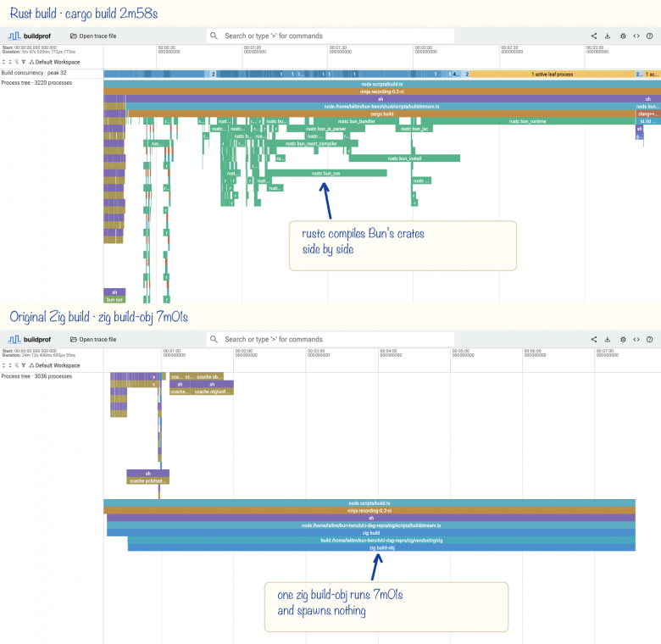Click the share icon in top trace toolbar
Screen dimensions: 661x644
click(594, 36)
